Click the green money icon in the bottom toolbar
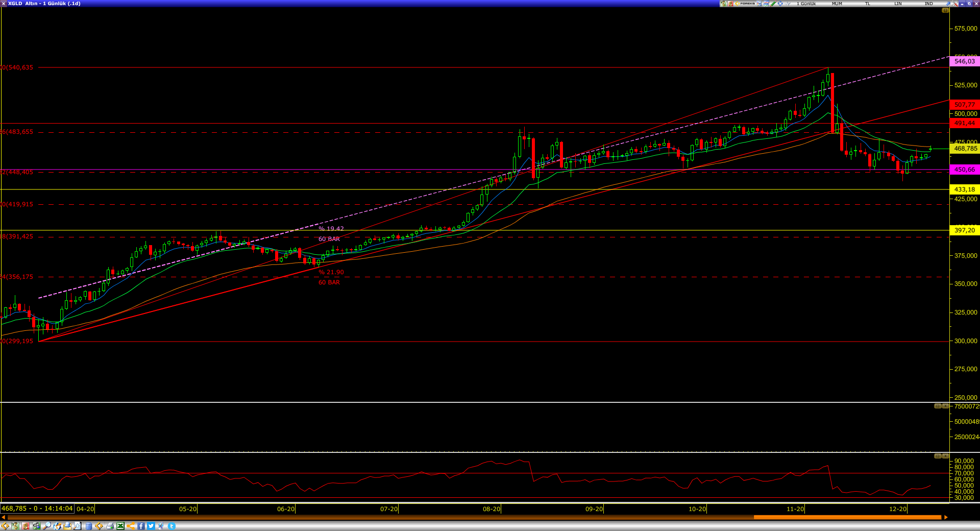Screen dimensions: 980x531 coord(15,526)
